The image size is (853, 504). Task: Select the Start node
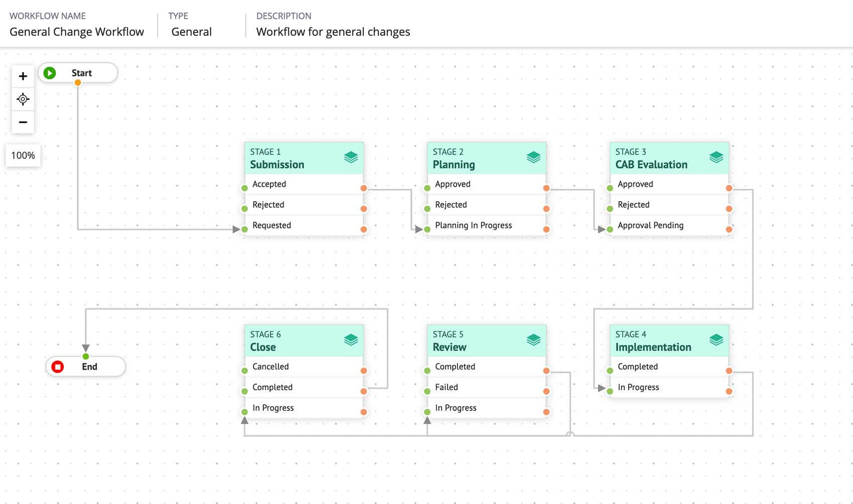[82, 73]
